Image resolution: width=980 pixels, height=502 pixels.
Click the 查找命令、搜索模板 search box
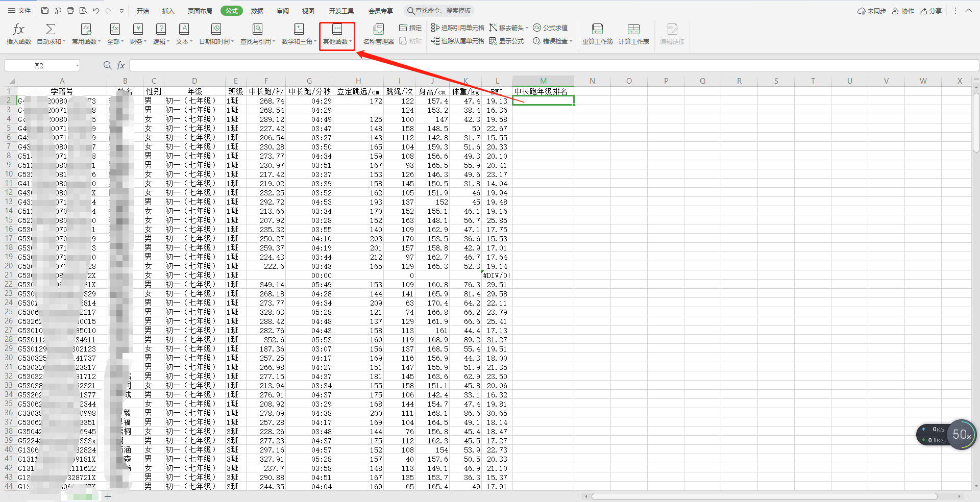click(439, 11)
